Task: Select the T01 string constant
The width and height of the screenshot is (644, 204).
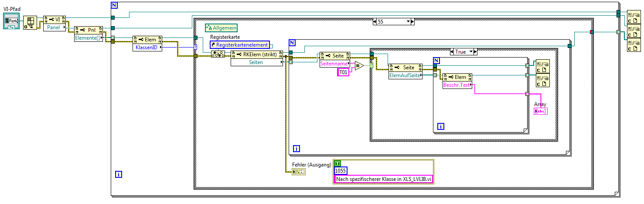Action: (x=343, y=72)
